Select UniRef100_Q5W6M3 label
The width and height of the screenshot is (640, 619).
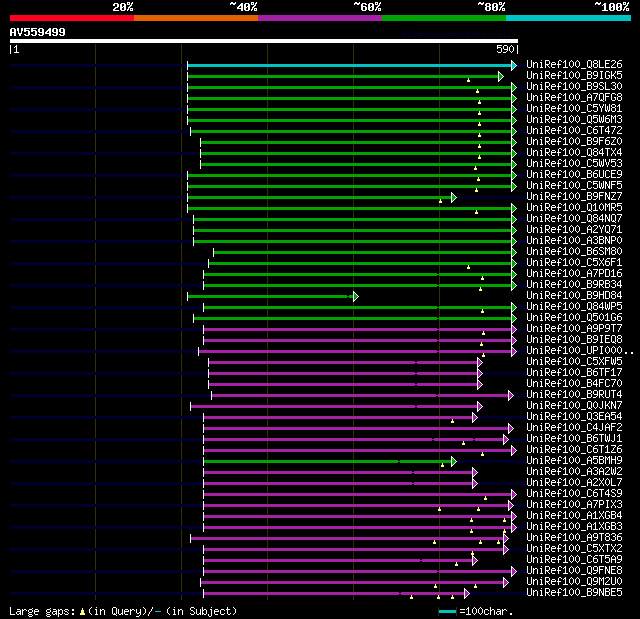coord(574,120)
